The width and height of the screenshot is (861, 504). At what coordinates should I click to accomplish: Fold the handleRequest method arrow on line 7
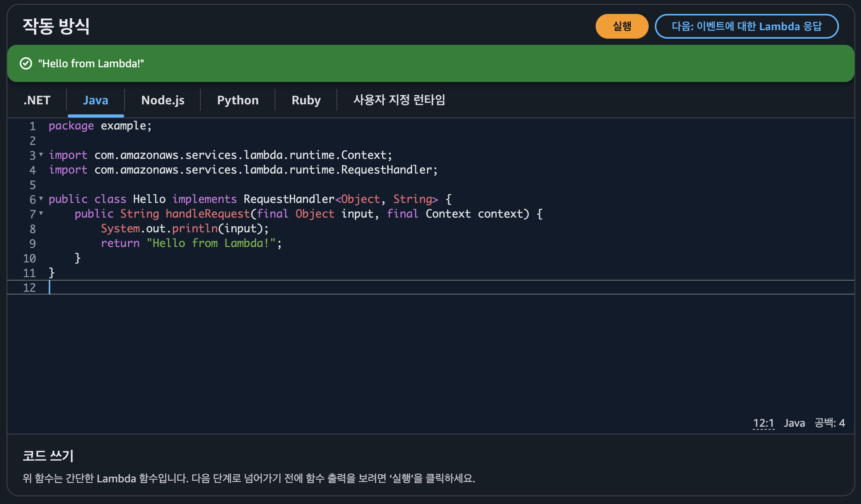[41, 213]
